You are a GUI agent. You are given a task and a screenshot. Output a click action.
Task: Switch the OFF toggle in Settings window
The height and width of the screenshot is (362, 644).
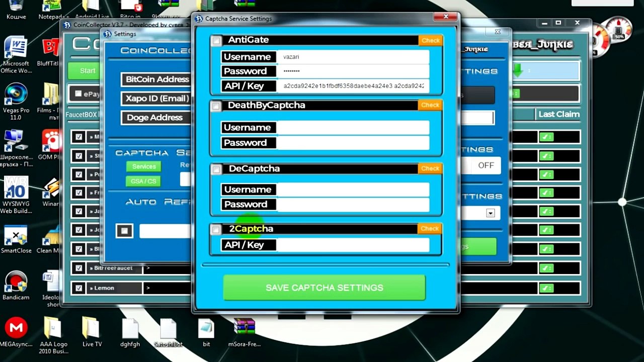pos(486,165)
